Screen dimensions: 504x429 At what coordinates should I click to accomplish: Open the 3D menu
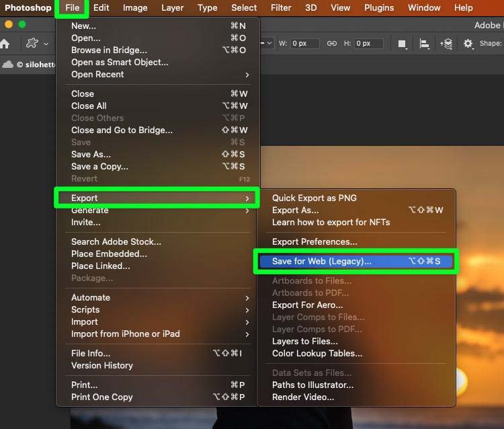click(x=311, y=7)
